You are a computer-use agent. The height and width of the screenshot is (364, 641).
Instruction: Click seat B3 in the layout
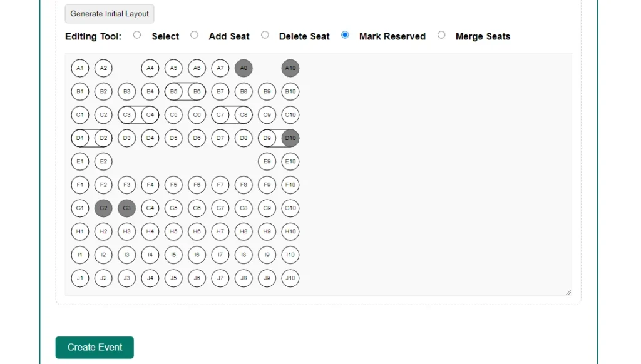click(x=126, y=92)
